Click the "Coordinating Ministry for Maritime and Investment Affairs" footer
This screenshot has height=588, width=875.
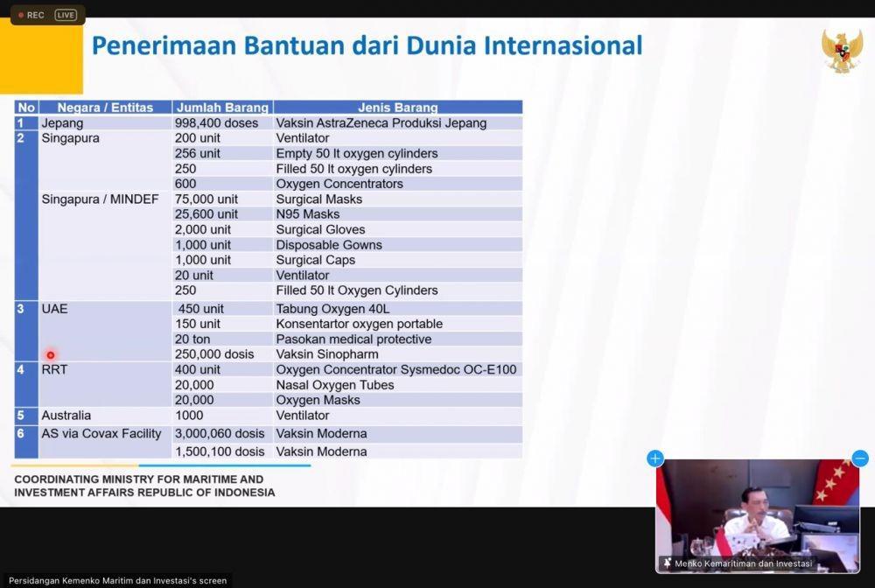(144, 486)
